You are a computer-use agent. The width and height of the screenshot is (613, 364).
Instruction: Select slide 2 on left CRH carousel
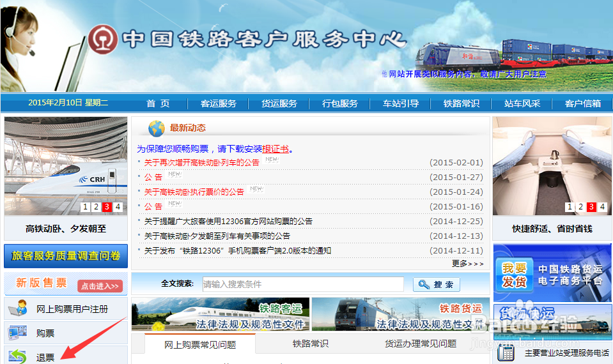[96, 207]
